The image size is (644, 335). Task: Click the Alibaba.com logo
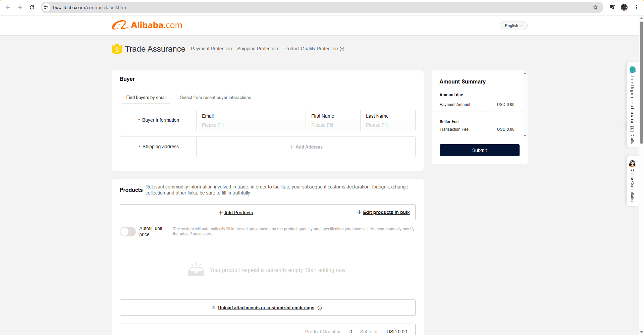[147, 25]
